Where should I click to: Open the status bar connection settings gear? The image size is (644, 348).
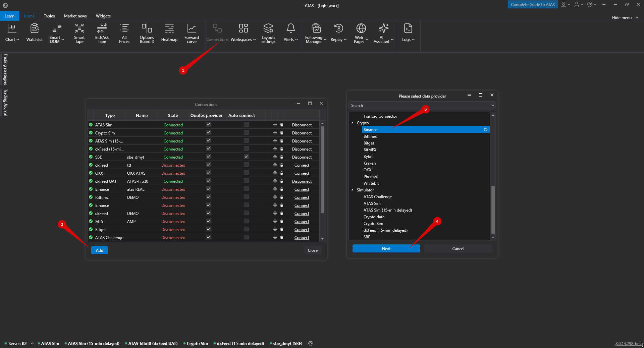[x=311, y=343]
